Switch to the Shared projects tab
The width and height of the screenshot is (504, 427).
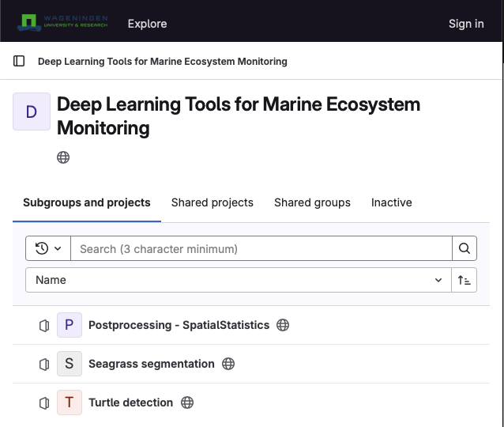(x=212, y=202)
